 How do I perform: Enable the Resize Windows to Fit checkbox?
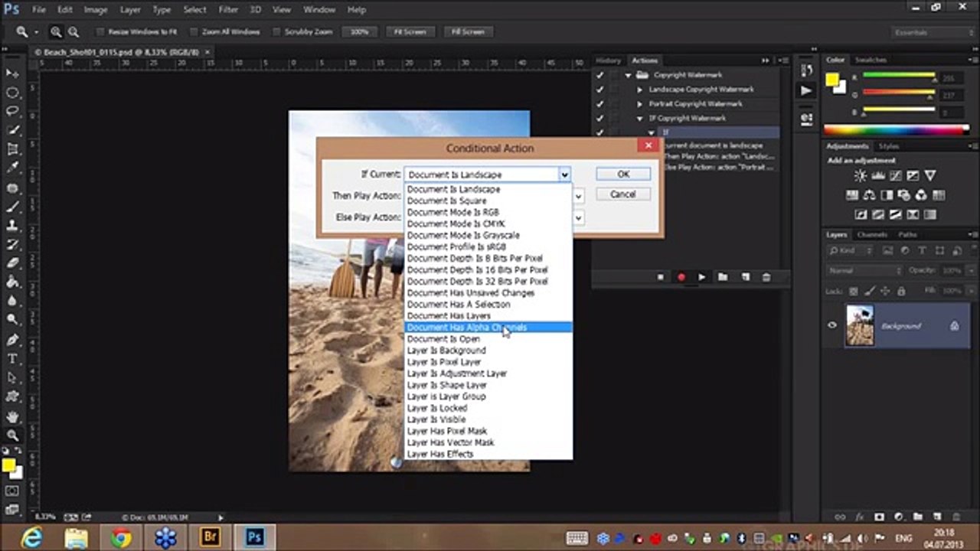[100, 32]
